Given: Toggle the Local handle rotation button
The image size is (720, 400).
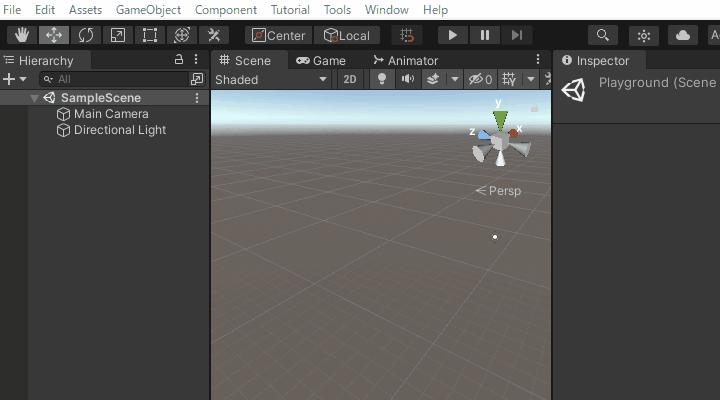Looking at the screenshot, I should (347, 35).
